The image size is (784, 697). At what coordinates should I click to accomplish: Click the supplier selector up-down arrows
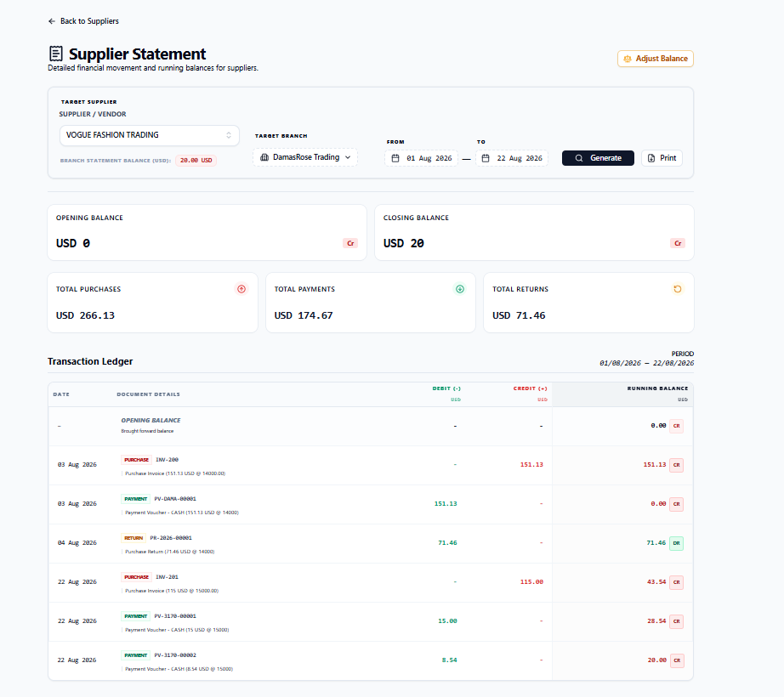tap(229, 135)
